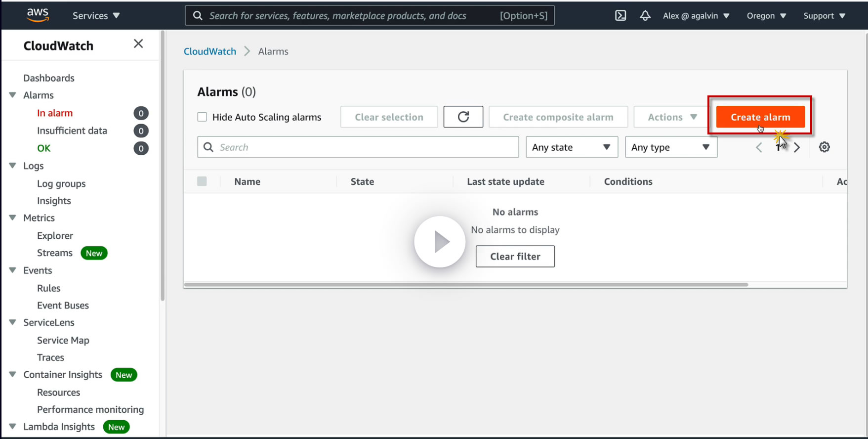Open AWS CloudShell terminal icon
868x439 pixels.
(x=620, y=16)
